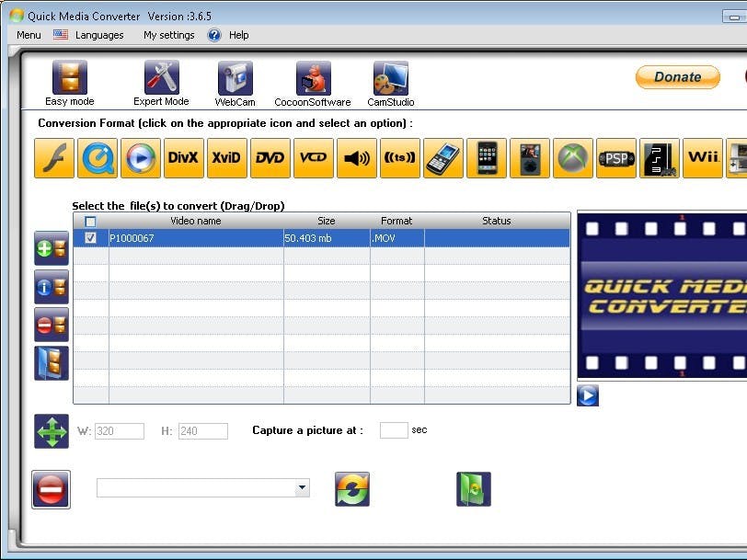The height and width of the screenshot is (560, 747).
Task: Click the US flag Languages icon
Action: (61, 35)
